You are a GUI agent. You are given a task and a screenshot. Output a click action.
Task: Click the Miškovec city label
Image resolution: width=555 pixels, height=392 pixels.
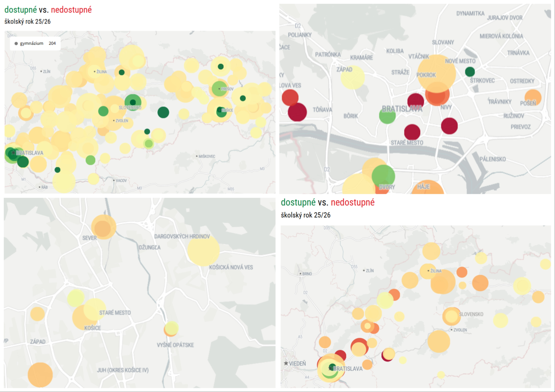point(206,156)
